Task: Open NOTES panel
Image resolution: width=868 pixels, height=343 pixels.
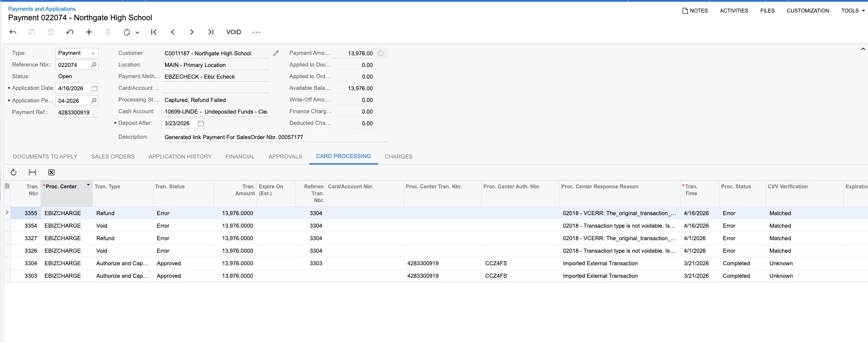Action: [695, 11]
